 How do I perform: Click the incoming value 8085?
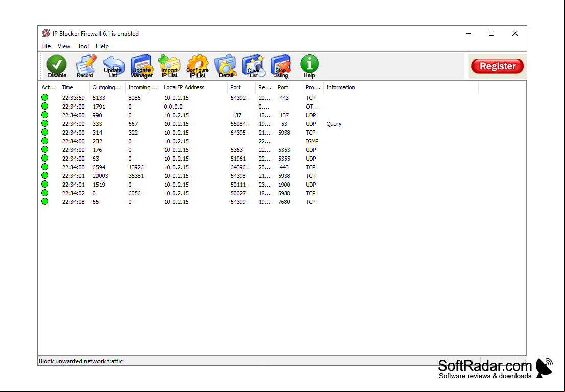pos(134,98)
